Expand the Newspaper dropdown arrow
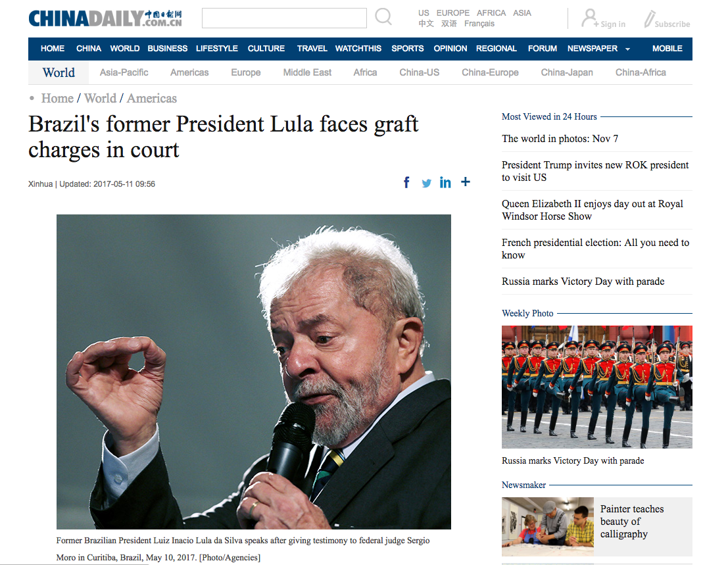The width and height of the screenshot is (728, 565). click(628, 49)
